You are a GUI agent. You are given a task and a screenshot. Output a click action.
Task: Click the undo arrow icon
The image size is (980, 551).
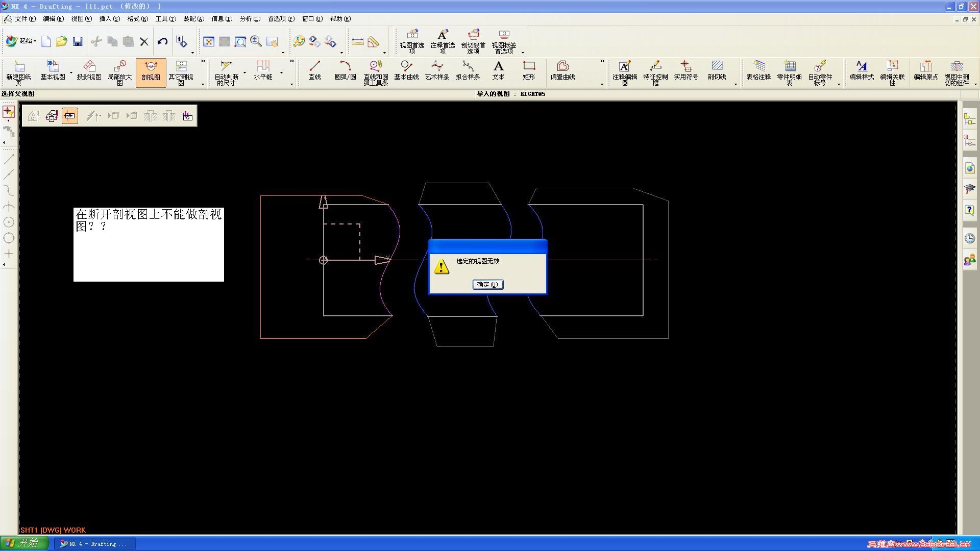click(x=162, y=41)
